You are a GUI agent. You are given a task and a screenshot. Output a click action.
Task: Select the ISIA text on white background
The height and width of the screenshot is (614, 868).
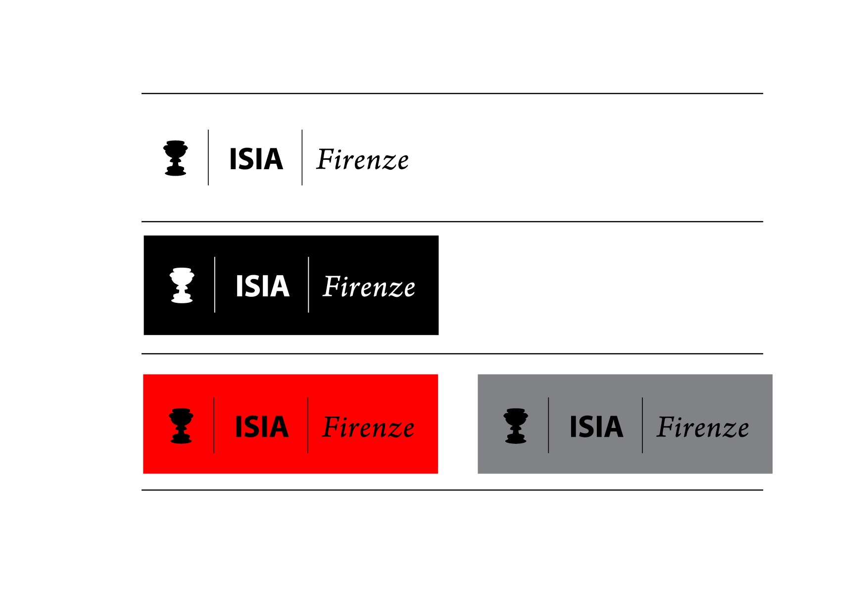tap(256, 159)
